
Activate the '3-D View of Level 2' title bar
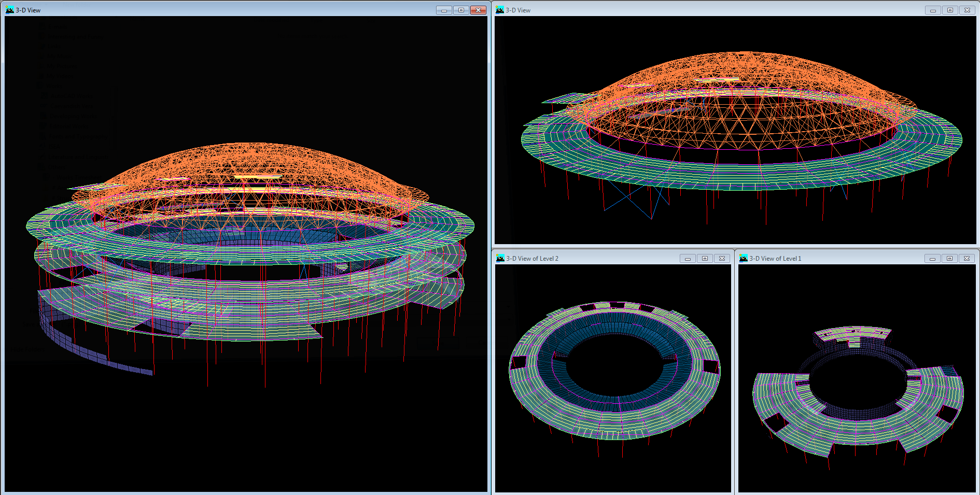click(612, 258)
